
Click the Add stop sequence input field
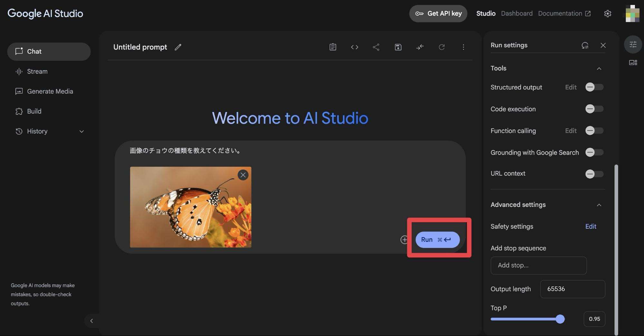[538, 266]
